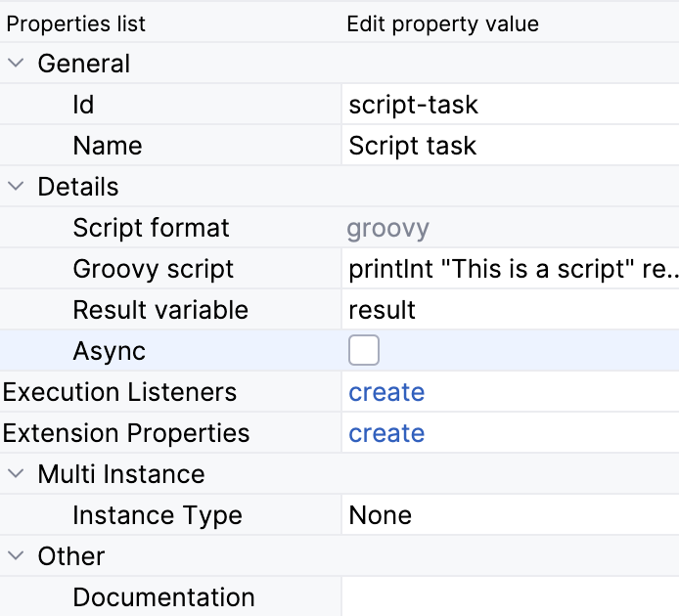Click the empty Documentation value field
This screenshot has width=679, height=616.
coord(509,596)
